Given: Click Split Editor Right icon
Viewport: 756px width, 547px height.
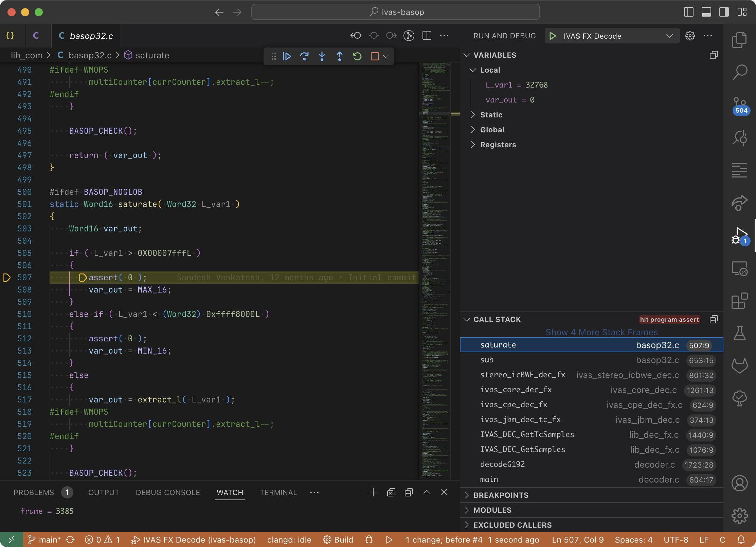Looking at the screenshot, I should click(427, 36).
